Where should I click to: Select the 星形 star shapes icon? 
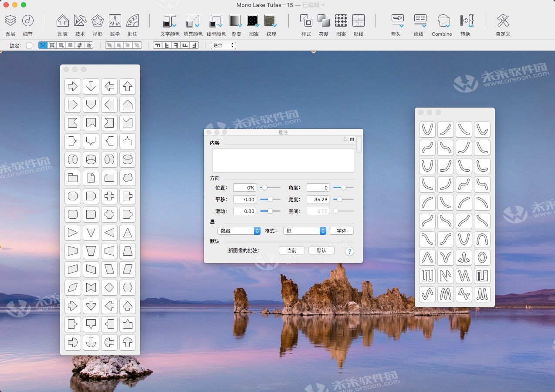(98, 20)
